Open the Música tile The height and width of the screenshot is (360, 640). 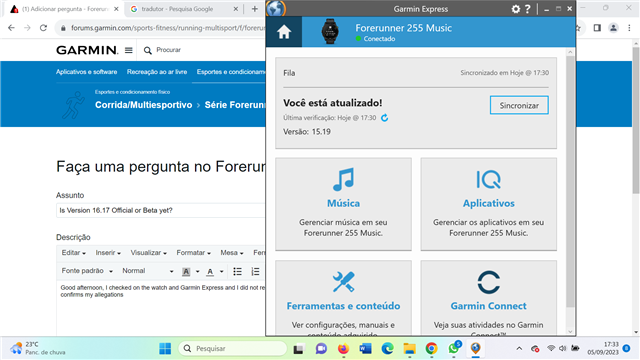(343, 204)
